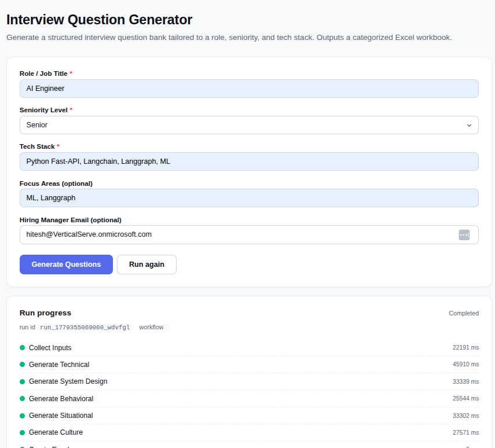Select the run id run_1779355069060_wdvfgl

point(85,328)
